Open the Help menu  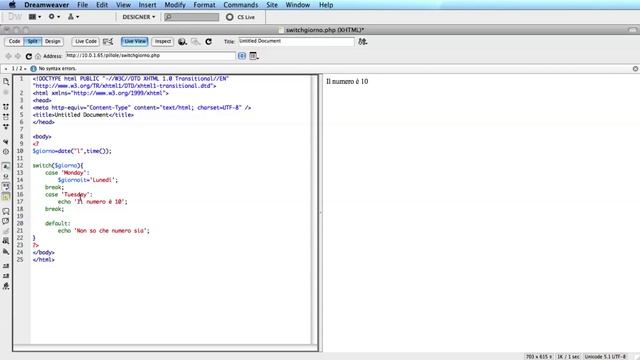326,5
